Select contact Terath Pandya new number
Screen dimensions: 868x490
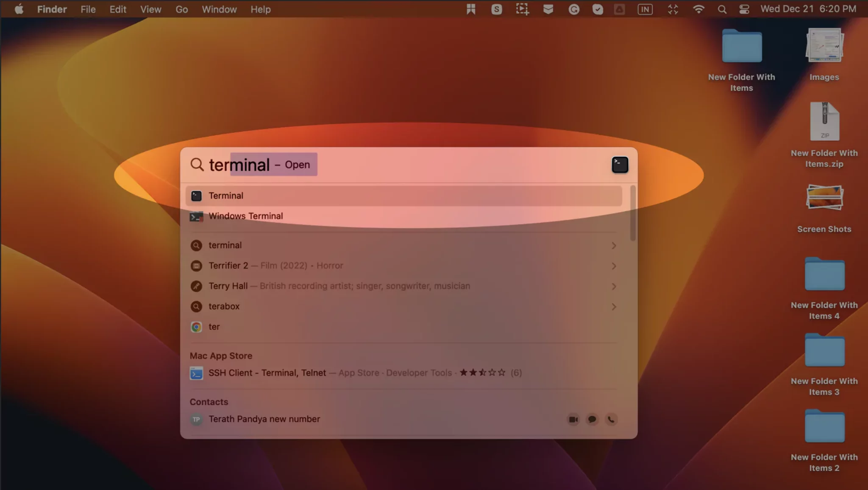click(403, 419)
